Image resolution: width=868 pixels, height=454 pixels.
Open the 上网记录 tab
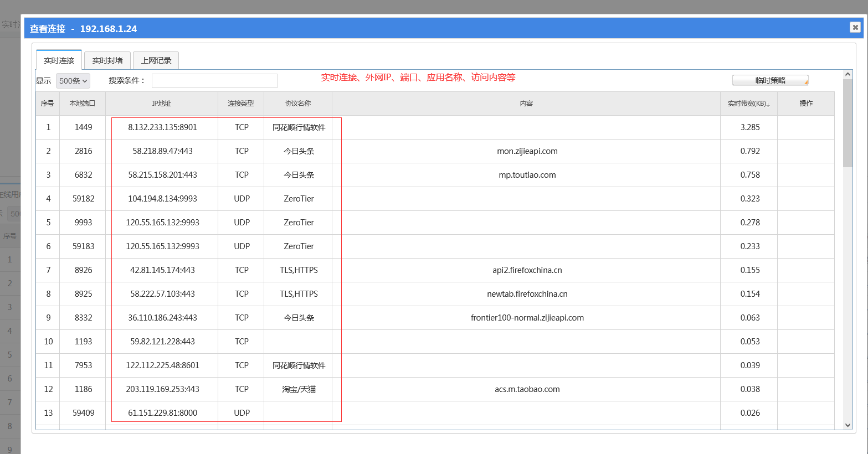tap(156, 60)
